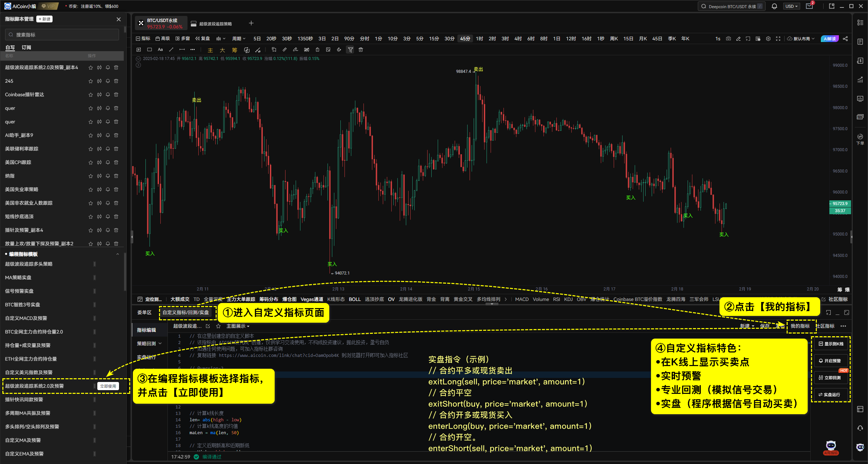Delete all drawings with the toolbar trash icon

point(361,49)
